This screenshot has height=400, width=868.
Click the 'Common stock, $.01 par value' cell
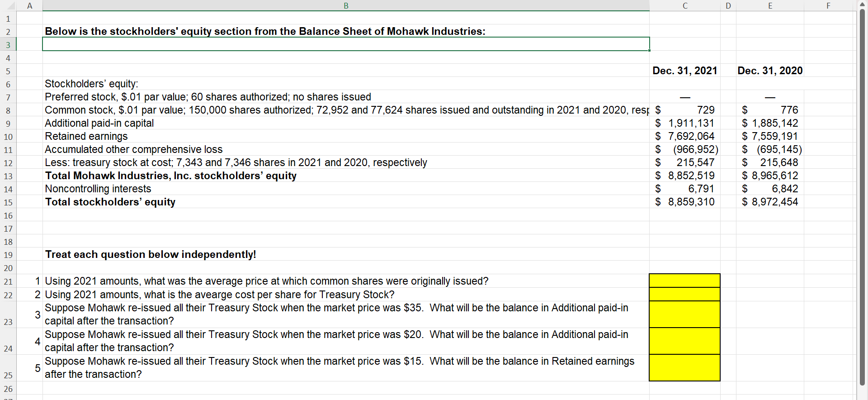pyautogui.click(x=346, y=110)
